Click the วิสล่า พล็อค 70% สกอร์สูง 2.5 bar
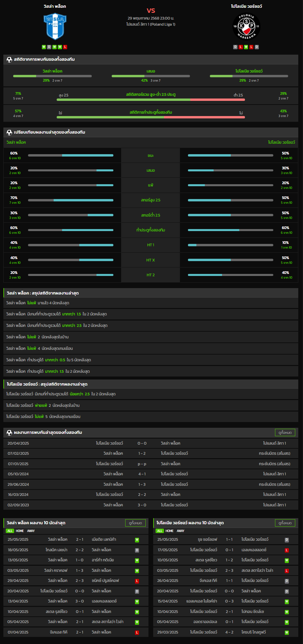303x644 pixels. tap(71, 200)
